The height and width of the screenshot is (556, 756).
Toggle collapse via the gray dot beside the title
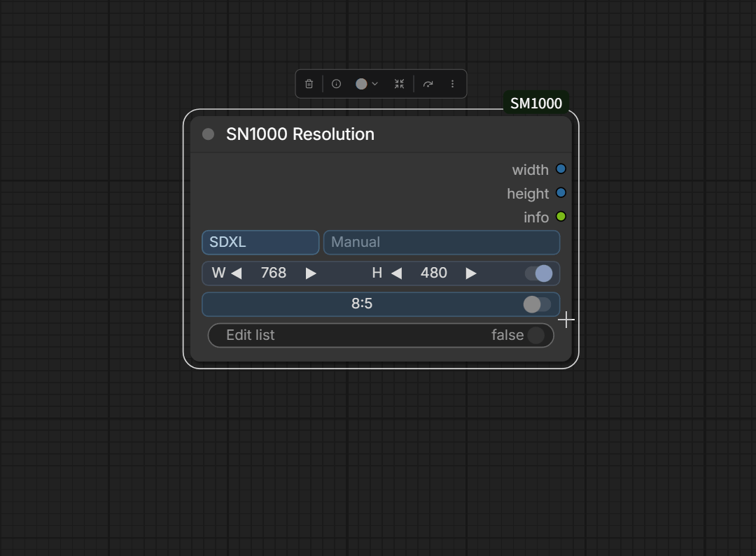(x=209, y=134)
